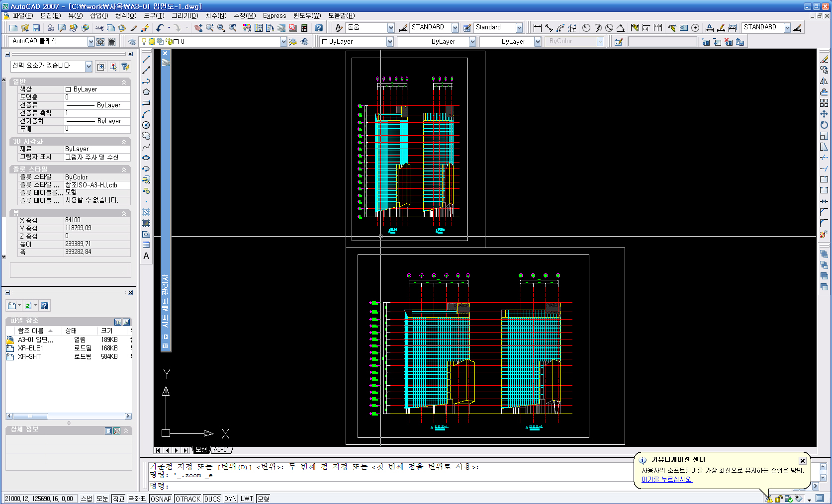Click the Save icon in toolbar
The width and height of the screenshot is (832, 504).
point(36,28)
